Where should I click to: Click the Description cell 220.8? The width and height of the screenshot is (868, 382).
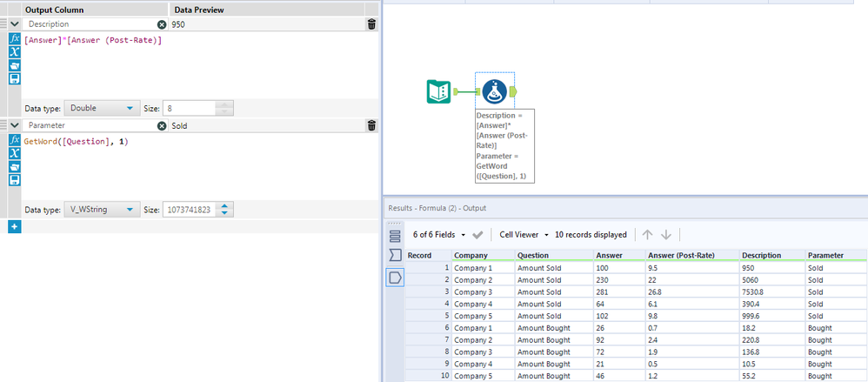(772, 340)
